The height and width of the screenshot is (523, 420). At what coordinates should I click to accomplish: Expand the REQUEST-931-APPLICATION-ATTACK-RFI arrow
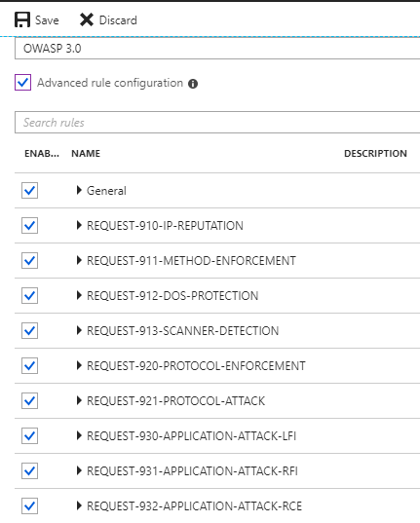[79, 470]
